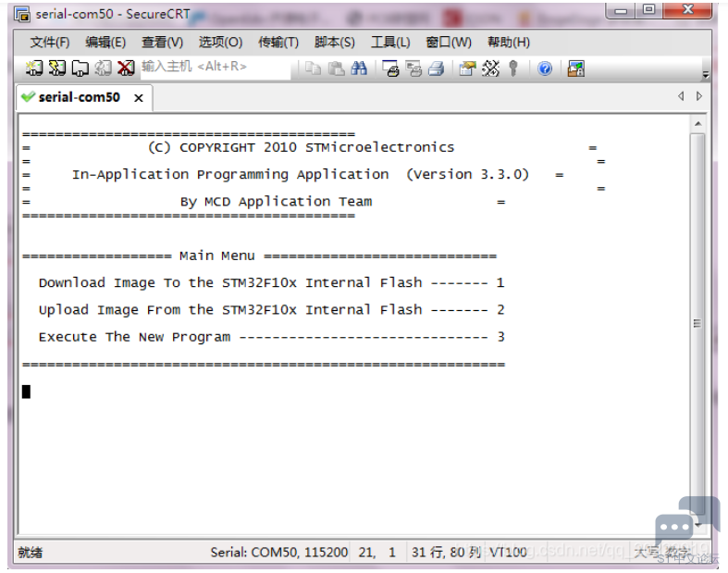Click the SecureFX toolbar icon
The image size is (728, 573).
click(576, 69)
